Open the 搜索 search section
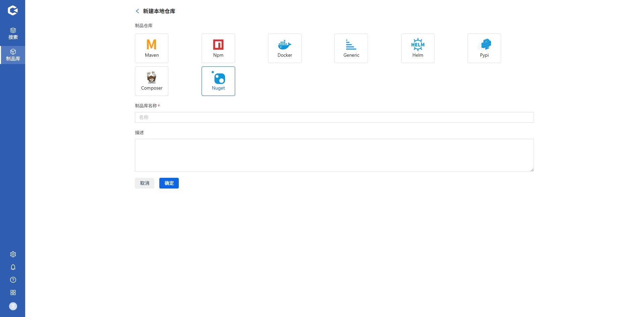The image size is (644, 317). [13, 34]
